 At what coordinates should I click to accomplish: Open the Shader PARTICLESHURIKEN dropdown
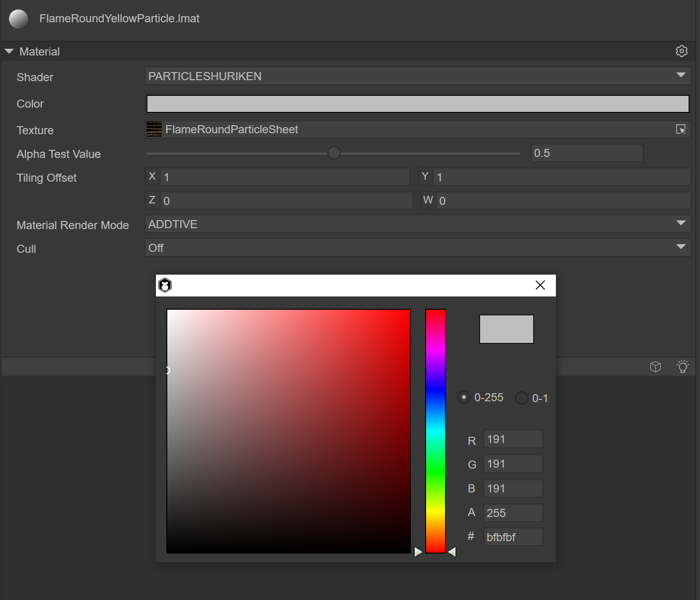tap(417, 76)
